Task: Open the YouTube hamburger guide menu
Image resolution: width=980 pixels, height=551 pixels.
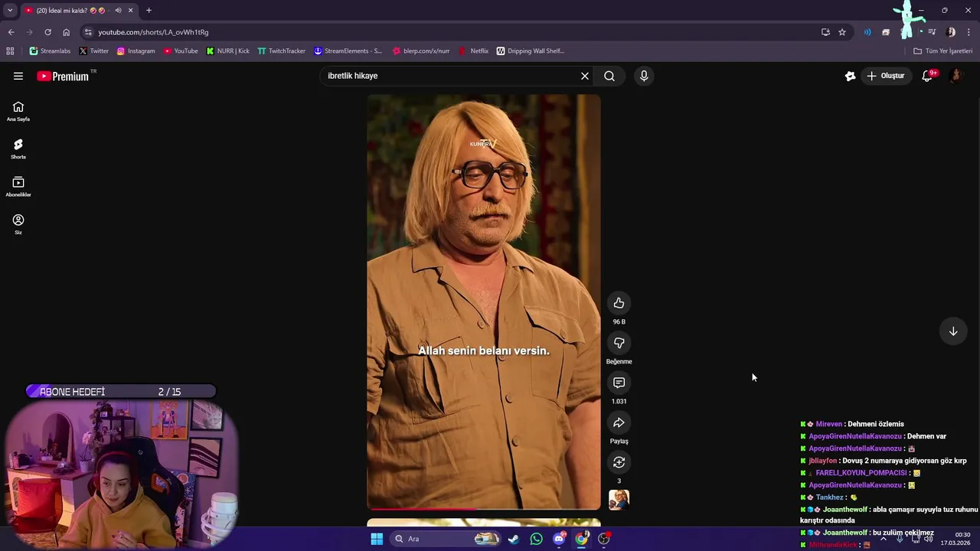Action: [18, 76]
